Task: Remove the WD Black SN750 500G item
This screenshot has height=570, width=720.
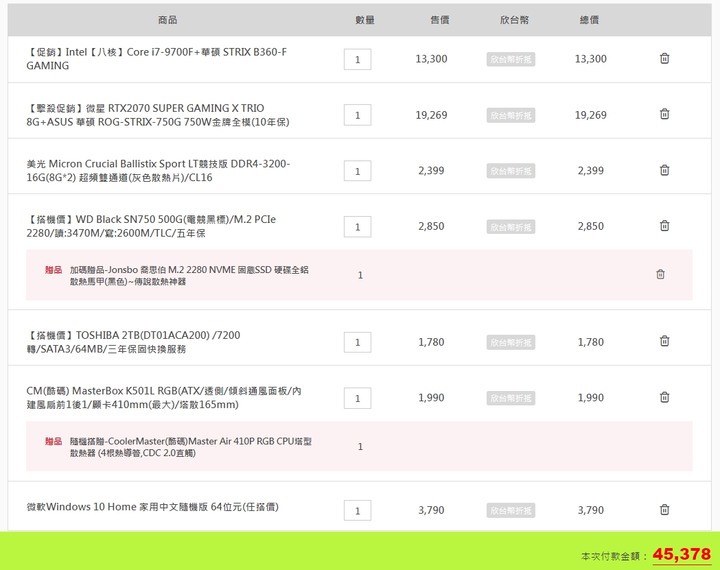Action: tap(664, 226)
